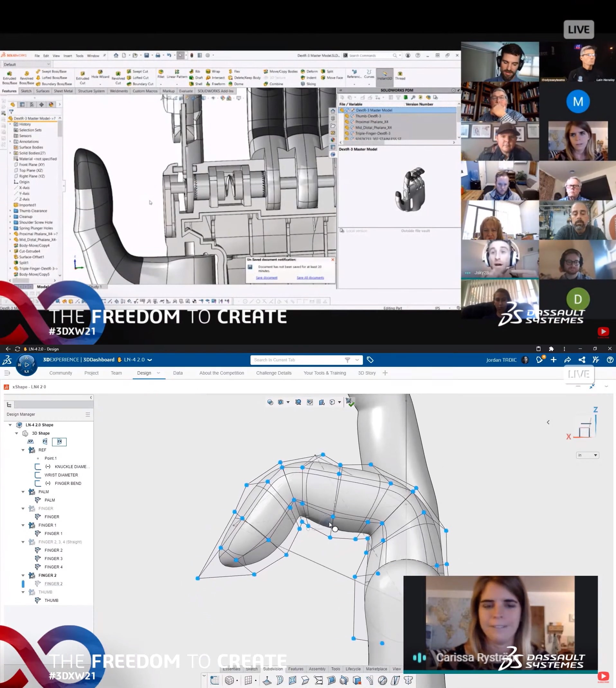Select the subdivision box primitive tool
This screenshot has width=616, height=688.
tap(230, 680)
